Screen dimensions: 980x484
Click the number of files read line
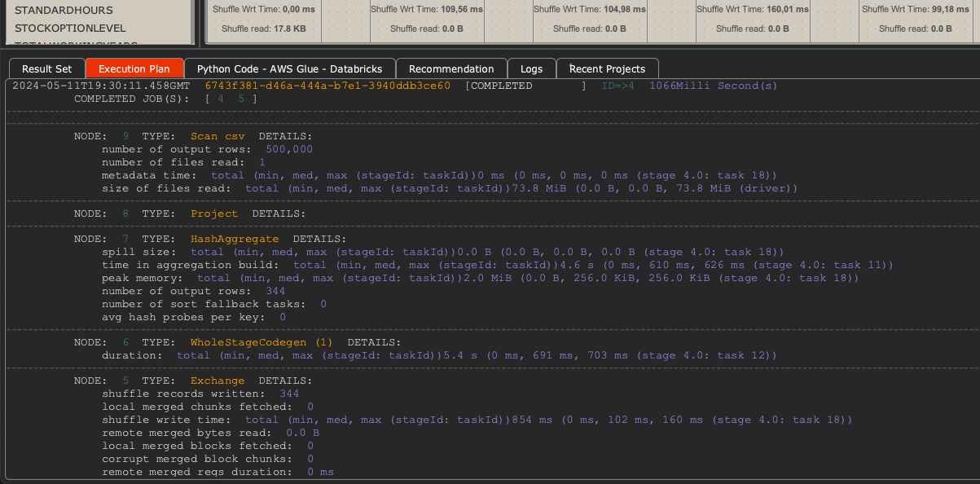pos(183,162)
